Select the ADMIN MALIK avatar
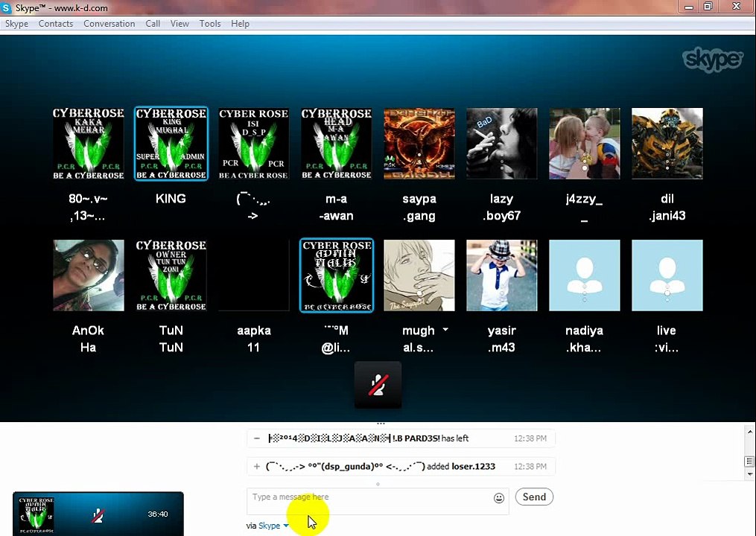The height and width of the screenshot is (536, 756). pos(337,275)
